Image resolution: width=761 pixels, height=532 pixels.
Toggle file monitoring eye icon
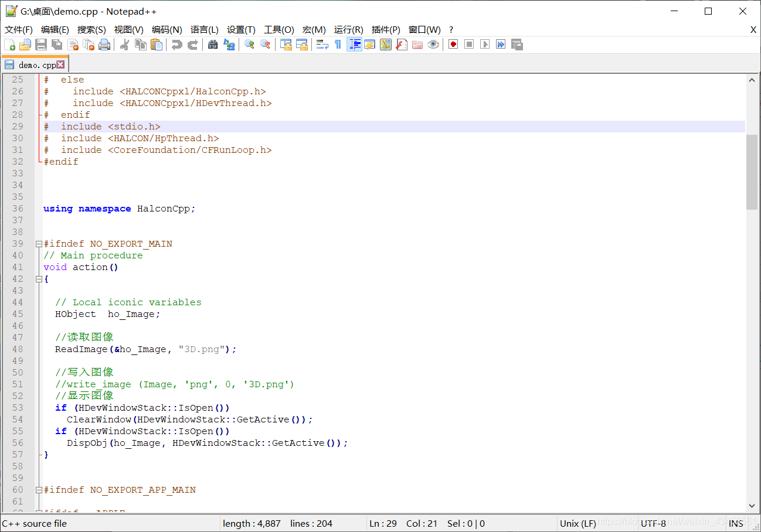coord(433,45)
